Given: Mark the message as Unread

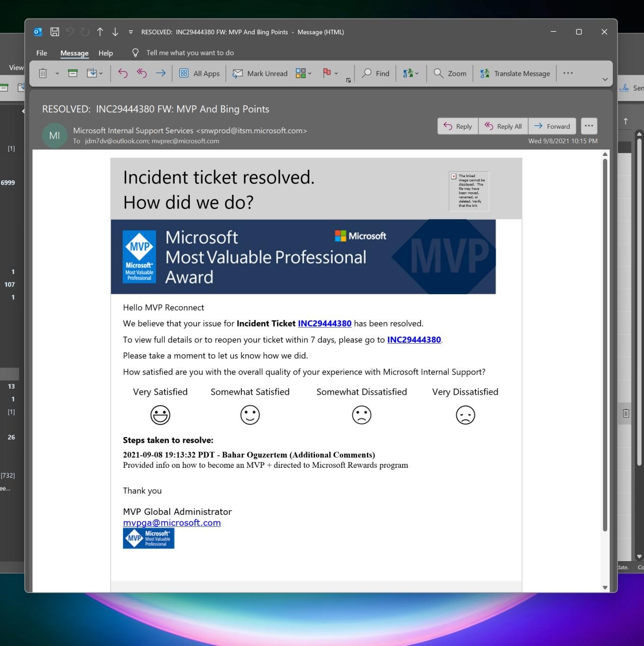Looking at the screenshot, I should (260, 73).
